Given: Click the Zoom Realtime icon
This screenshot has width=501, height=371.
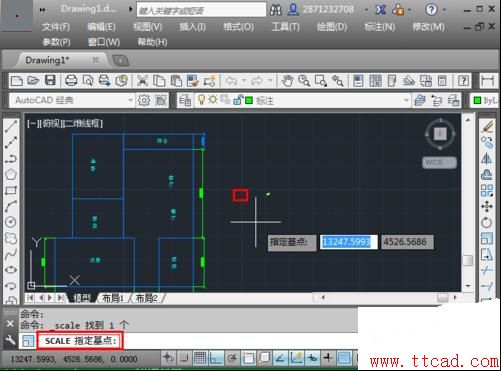Looking at the screenshot, I should [x=304, y=81].
